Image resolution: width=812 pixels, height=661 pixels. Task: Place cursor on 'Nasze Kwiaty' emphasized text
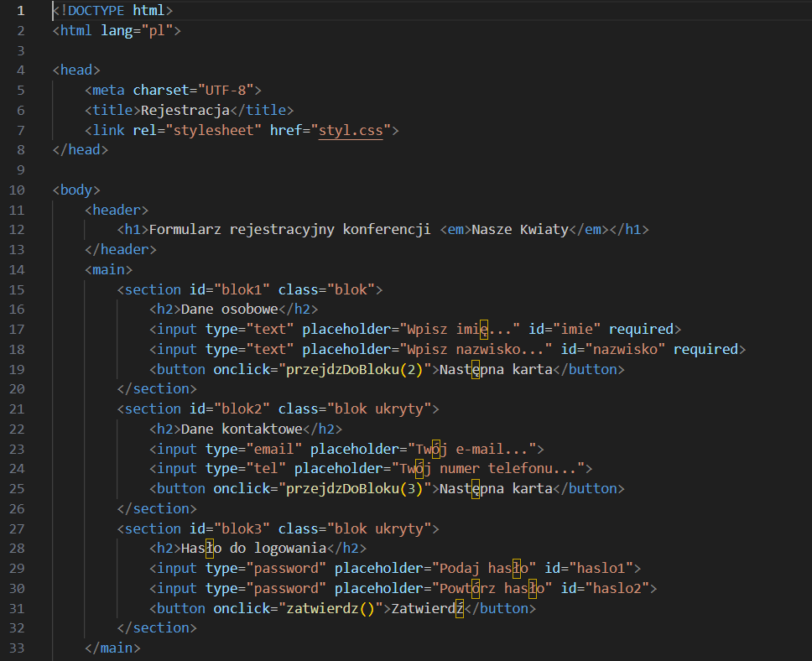tap(520, 230)
